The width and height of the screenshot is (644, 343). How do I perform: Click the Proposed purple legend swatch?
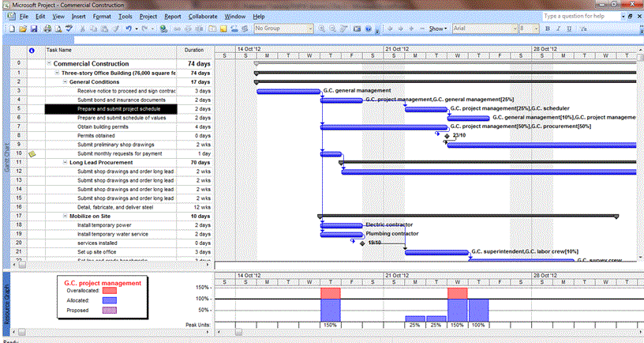(109, 310)
